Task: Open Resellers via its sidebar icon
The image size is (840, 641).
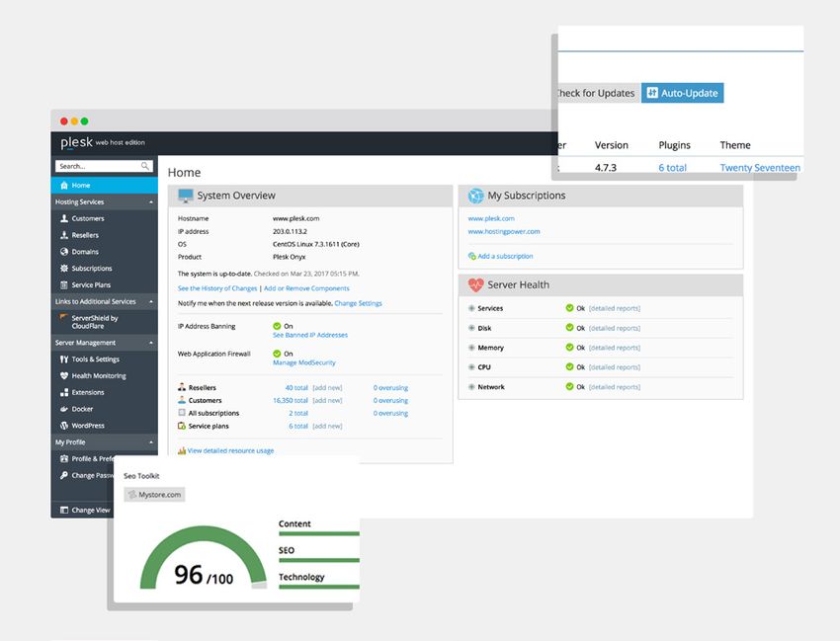Action: (64, 235)
